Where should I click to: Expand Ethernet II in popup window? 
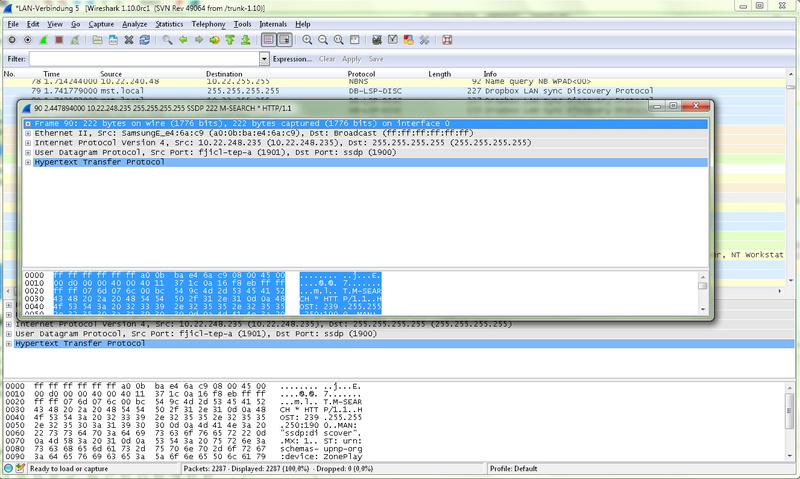tap(28, 133)
